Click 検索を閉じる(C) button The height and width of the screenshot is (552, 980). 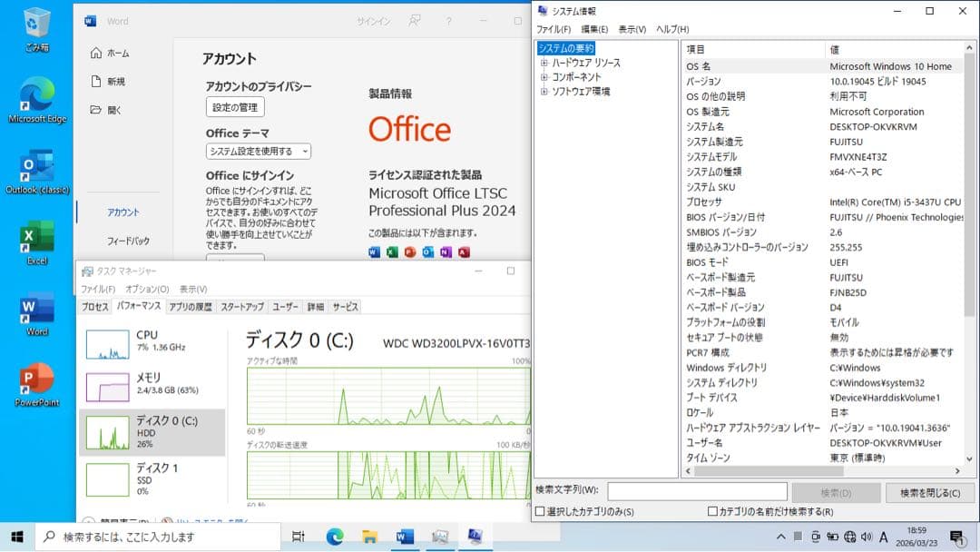(930, 493)
